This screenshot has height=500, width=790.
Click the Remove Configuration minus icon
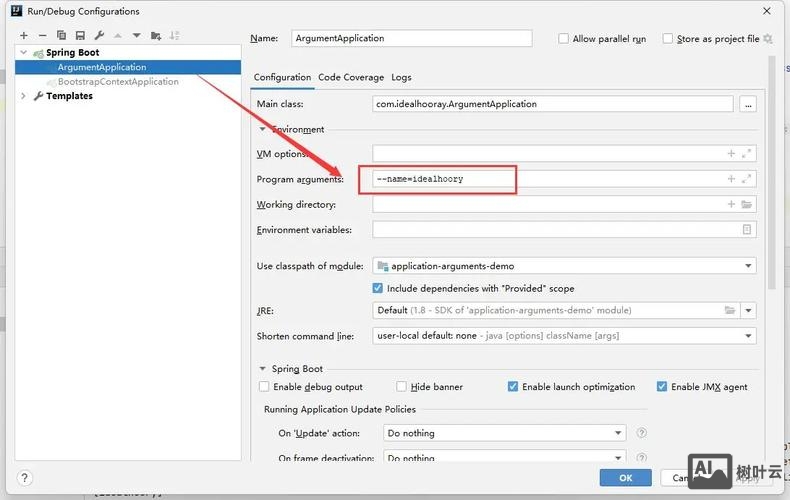coord(42,36)
